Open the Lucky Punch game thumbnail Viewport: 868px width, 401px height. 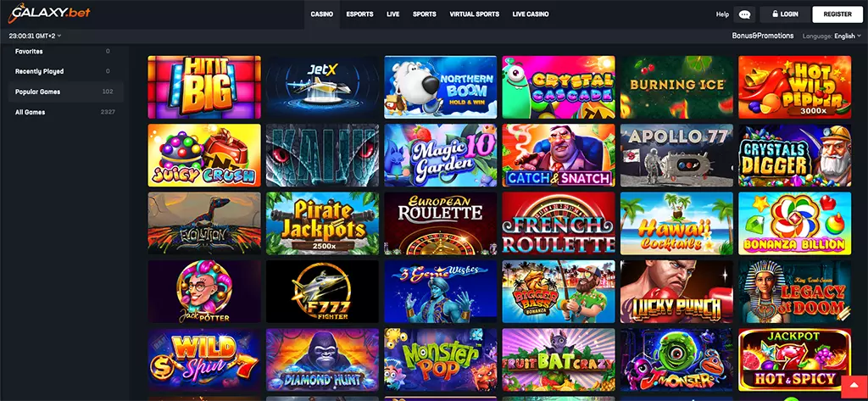676,292
